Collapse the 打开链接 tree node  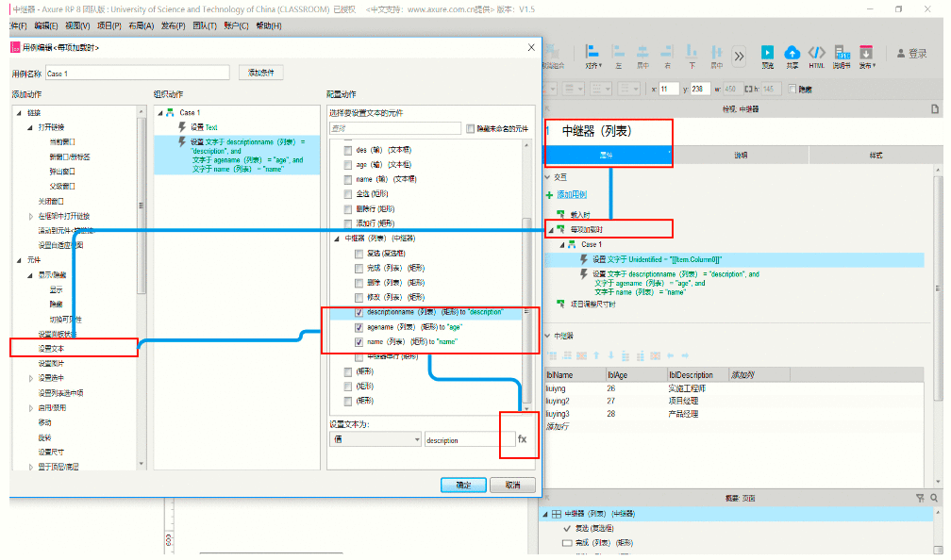[x=30, y=127]
